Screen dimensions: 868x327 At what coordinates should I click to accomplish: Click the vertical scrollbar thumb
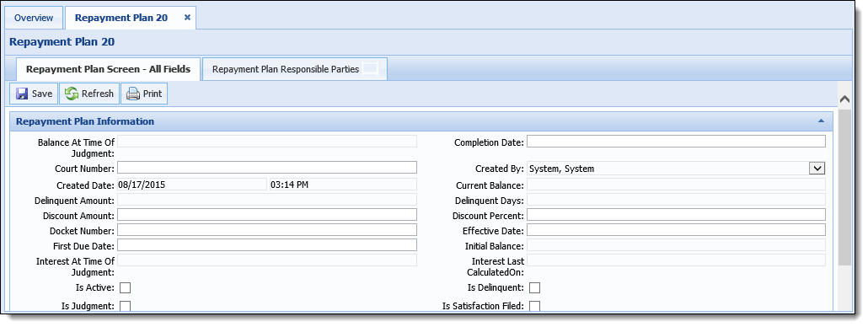[x=844, y=188]
